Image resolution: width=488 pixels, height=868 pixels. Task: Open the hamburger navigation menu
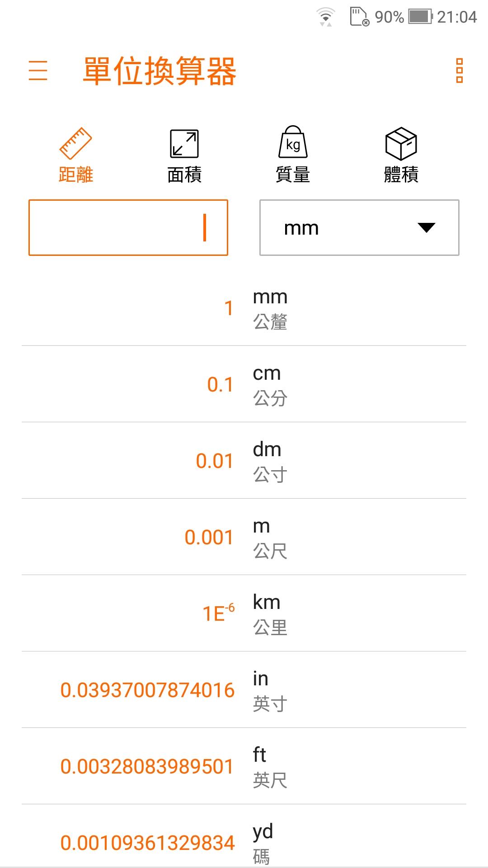[38, 71]
